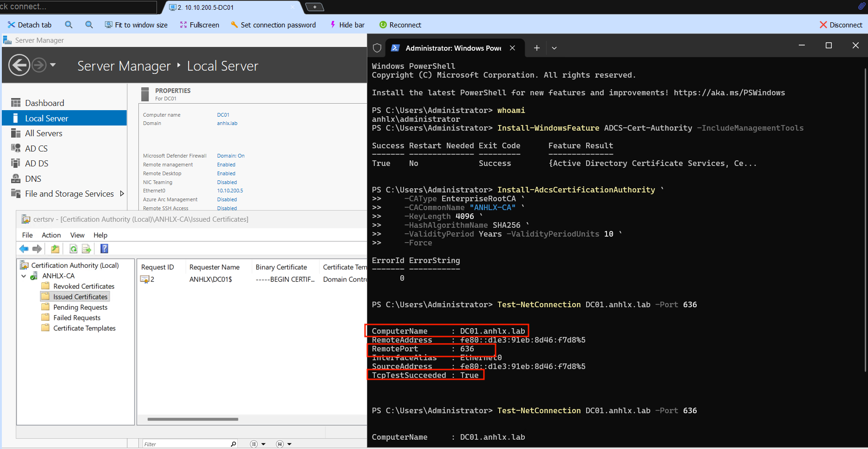This screenshot has height=449, width=868.
Task: Click the Defender Firewall Domain: On link
Action: click(x=231, y=156)
